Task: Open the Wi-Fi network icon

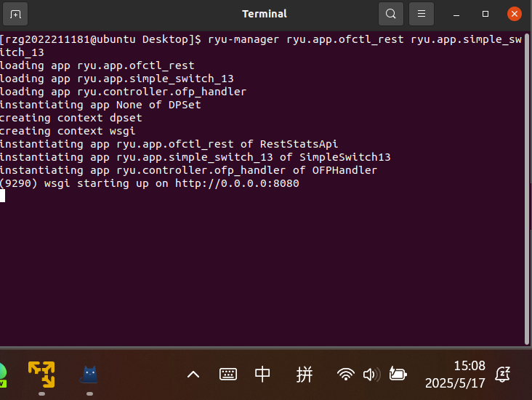Action: pos(345,375)
